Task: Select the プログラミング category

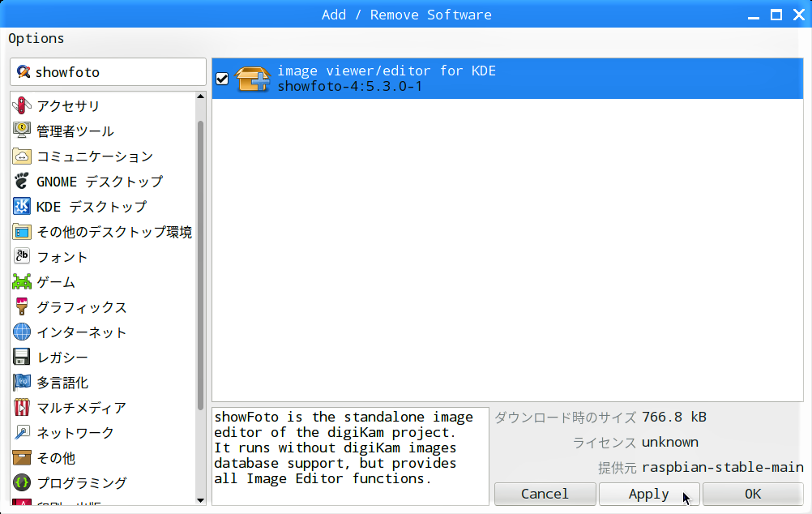Action: tap(81, 483)
